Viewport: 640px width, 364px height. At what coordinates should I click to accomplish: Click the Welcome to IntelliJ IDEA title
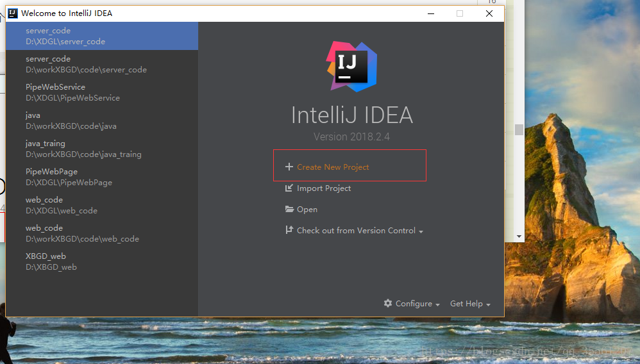67,13
